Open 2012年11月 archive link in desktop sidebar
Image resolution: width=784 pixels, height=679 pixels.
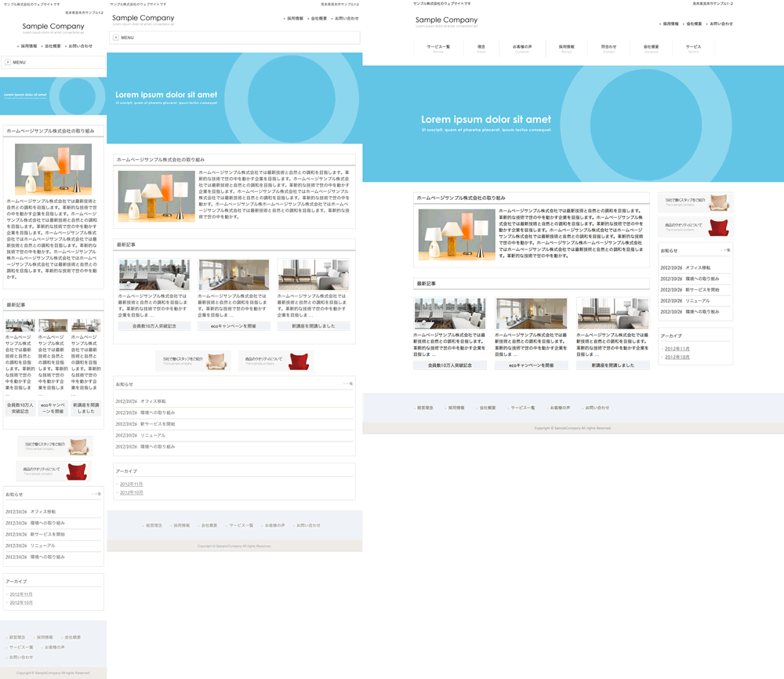coord(677,348)
